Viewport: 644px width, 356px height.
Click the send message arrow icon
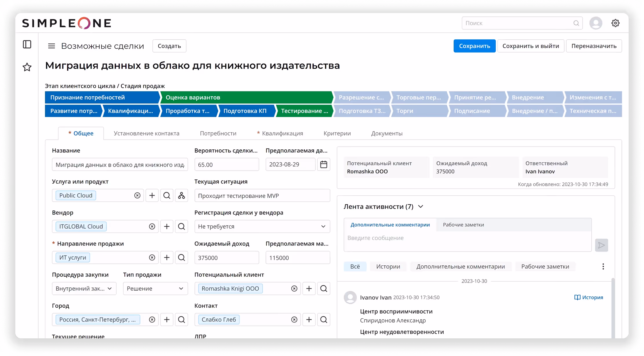601,245
